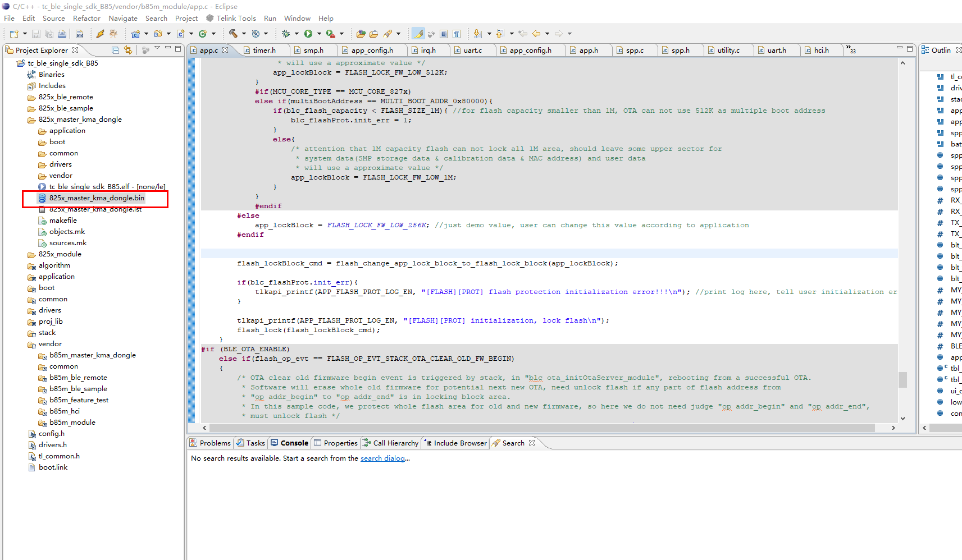
Task: Open the Run dropdown arrow
Action: click(x=319, y=34)
